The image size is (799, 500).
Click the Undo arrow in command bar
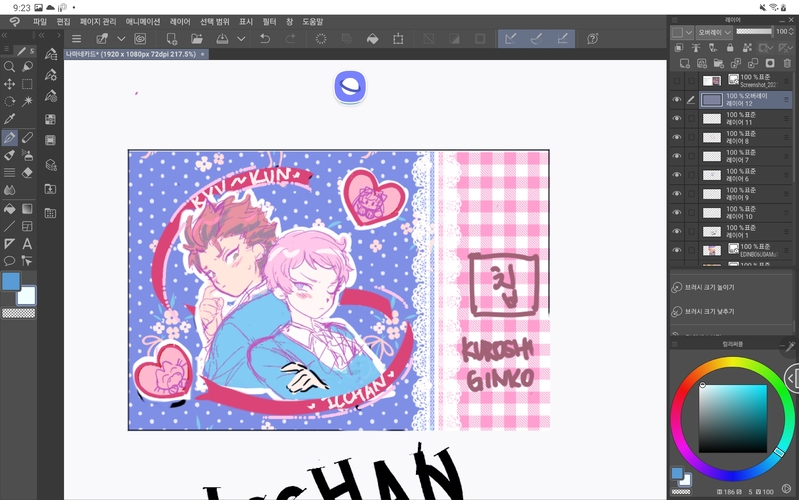click(x=265, y=39)
